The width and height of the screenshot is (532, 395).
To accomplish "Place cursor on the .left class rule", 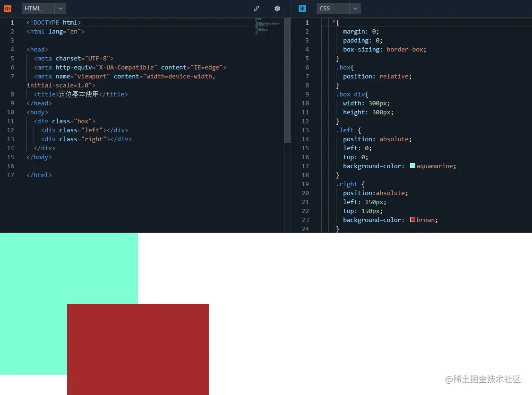I will click(x=345, y=130).
